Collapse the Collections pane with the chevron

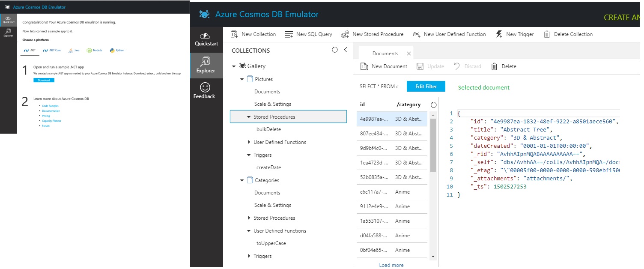346,50
